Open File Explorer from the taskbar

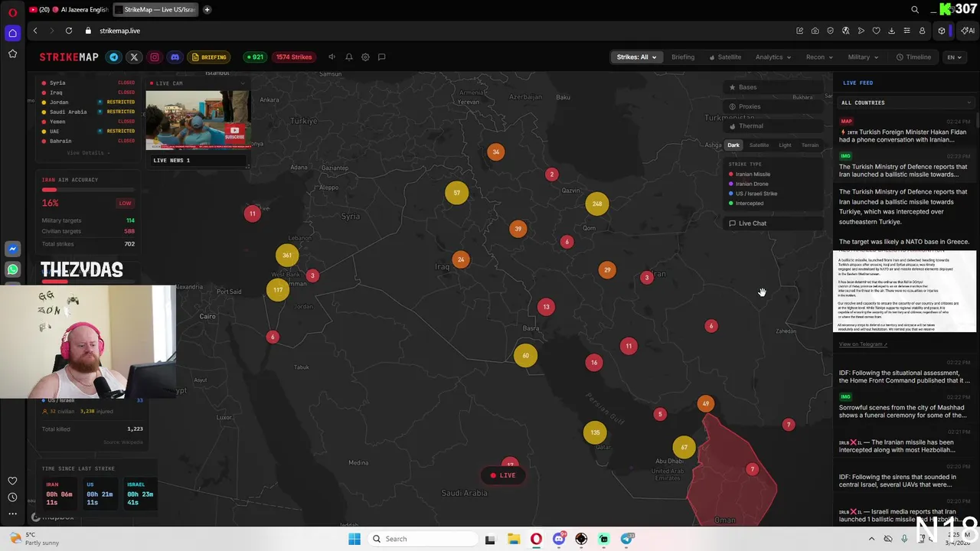pos(513,539)
